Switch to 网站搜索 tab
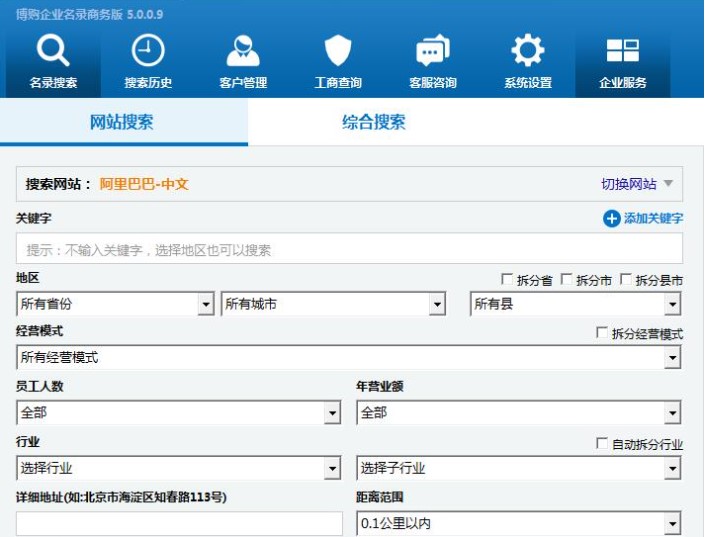 tap(124, 122)
